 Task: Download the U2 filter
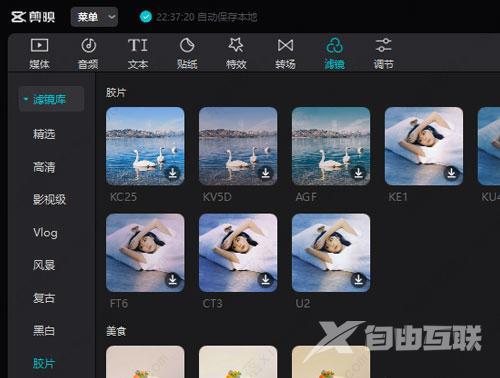(358, 280)
